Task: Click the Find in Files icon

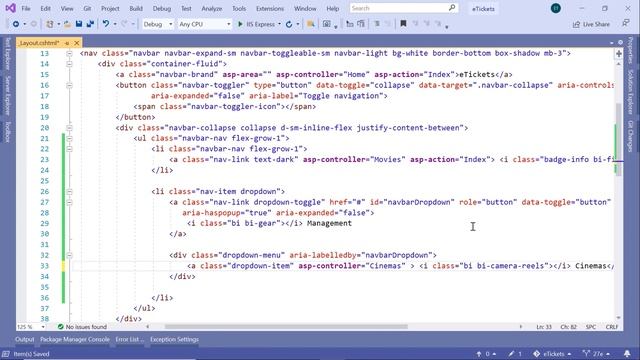Action: (x=311, y=24)
